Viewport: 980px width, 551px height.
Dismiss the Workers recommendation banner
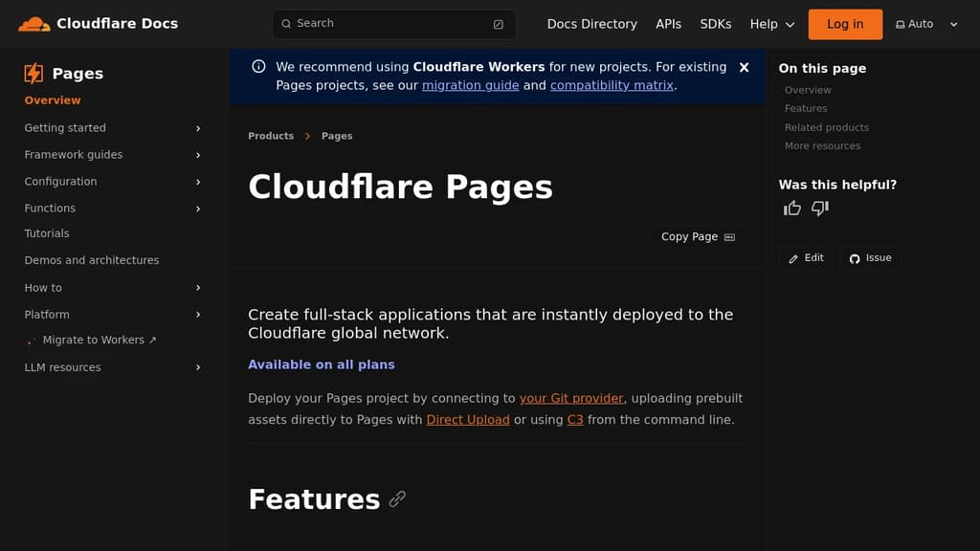pyautogui.click(x=744, y=68)
